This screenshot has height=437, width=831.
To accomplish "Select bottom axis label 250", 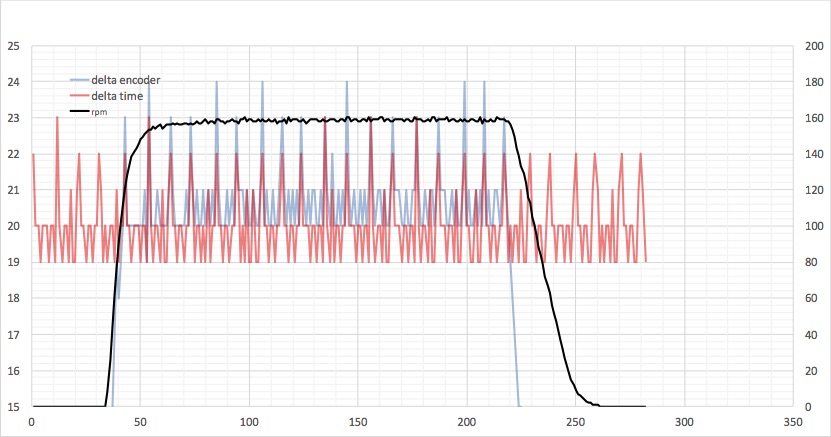I will (x=576, y=422).
